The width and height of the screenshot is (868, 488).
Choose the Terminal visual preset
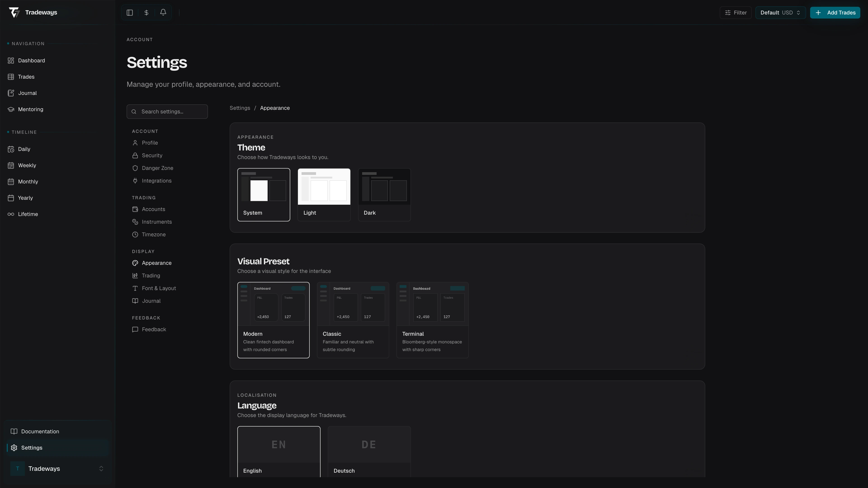432,320
